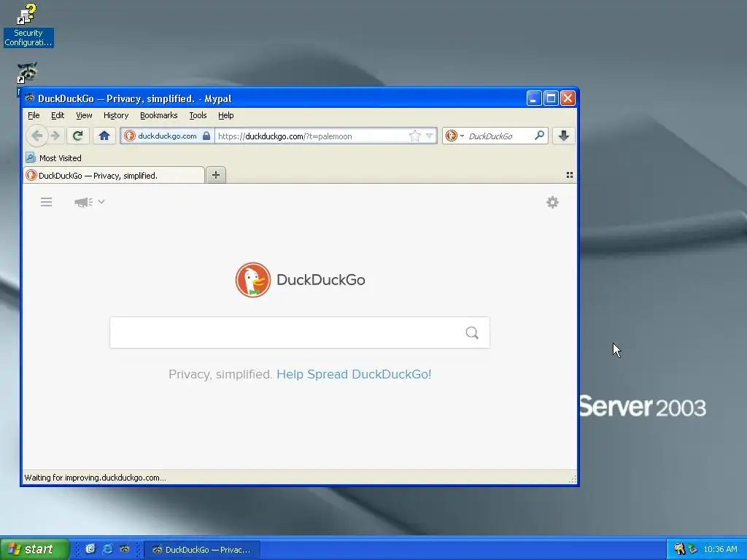Click the padlock secure-connection icon
The width and height of the screenshot is (747, 560).
(x=206, y=136)
